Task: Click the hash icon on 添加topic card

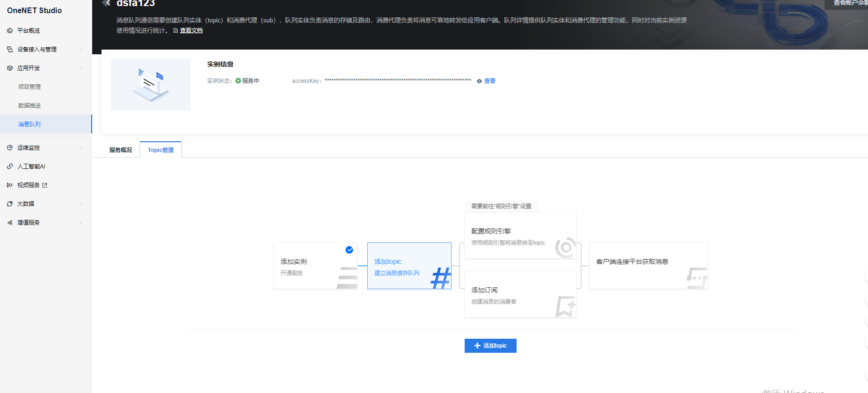Action: pyautogui.click(x=440, y=278)
